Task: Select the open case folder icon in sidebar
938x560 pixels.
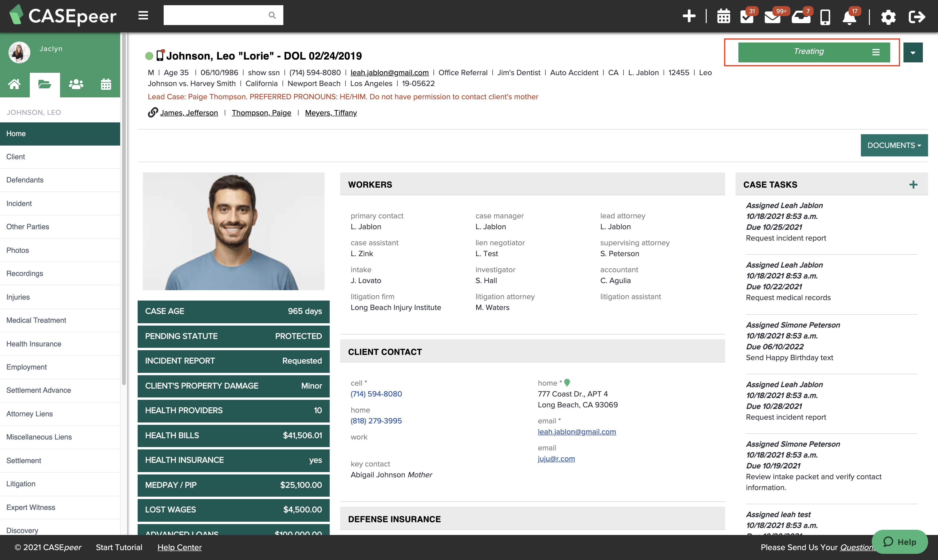Action: pyautogui.click(x=45, y=85)
